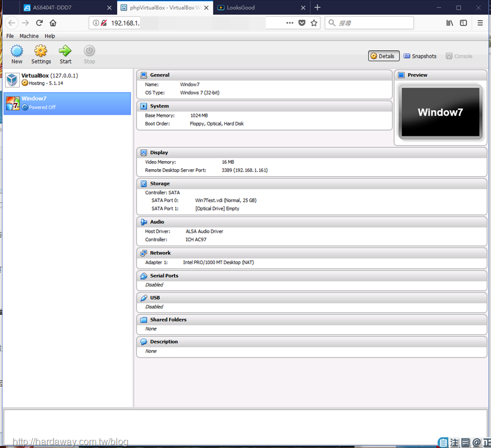This screenshot has height=448, width=491.
Task: Click '[Optical Drive] Empty' entry
Action: pyautogui.click(x=218, y=209)
